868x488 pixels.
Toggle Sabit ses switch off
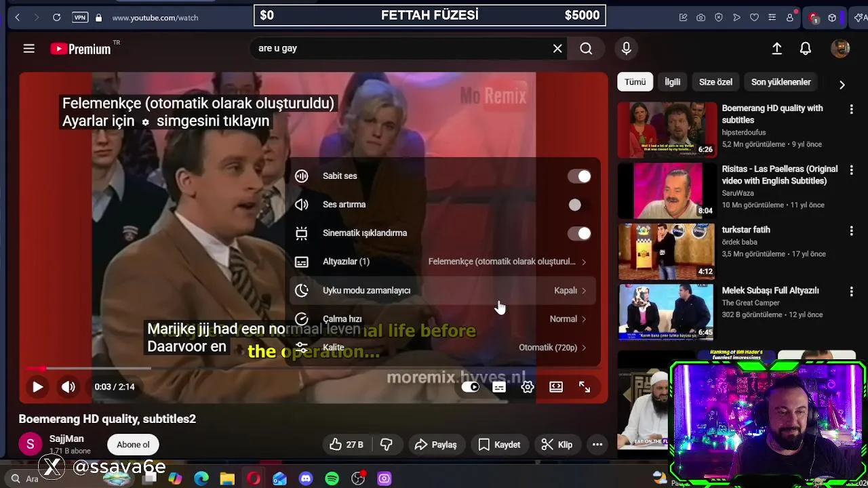pyautogui.click(x=580, y=176)
